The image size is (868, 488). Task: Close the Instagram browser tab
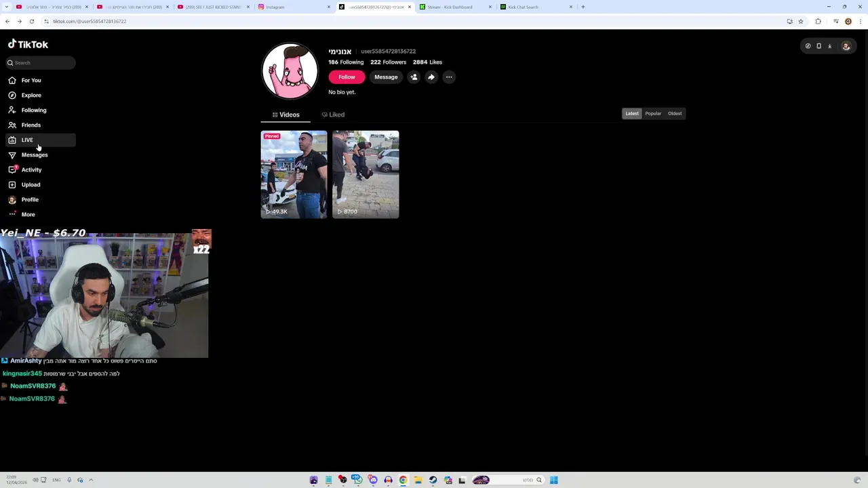pyautogui.click(x=329, y=7)
